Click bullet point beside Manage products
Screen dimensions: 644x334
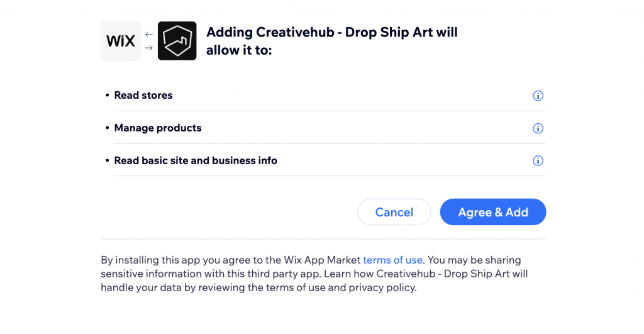tap(107, 128)
